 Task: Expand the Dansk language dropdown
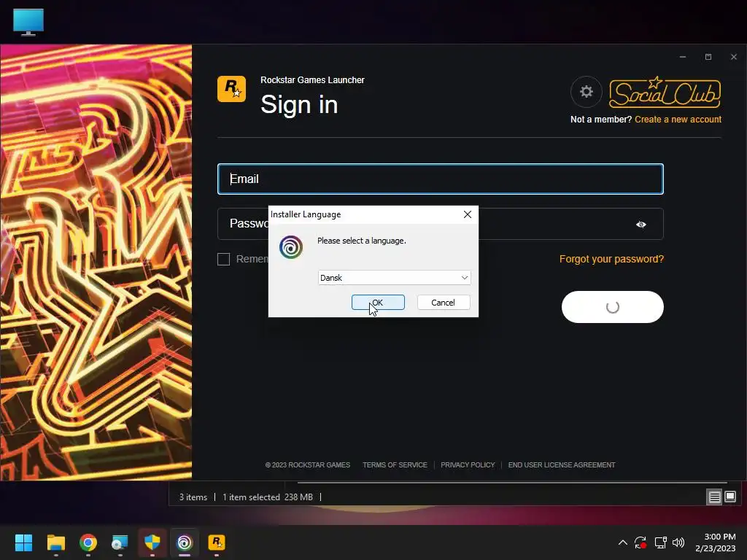point(394,278)
